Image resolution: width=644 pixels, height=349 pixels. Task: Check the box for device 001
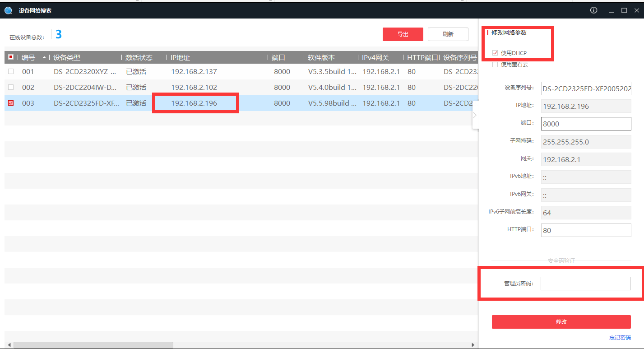[x=11, y=71]
